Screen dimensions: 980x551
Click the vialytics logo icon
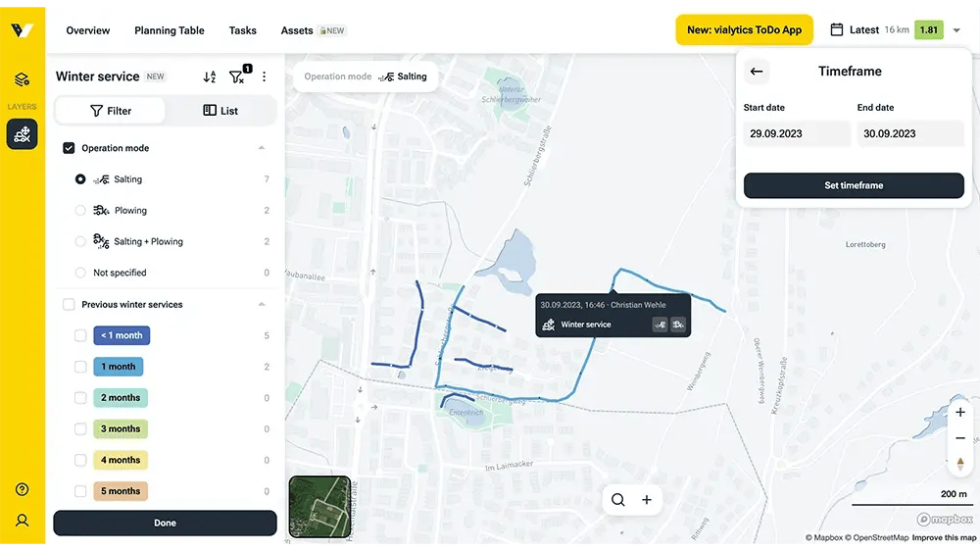pyautogui.click(x=22, y=29)
